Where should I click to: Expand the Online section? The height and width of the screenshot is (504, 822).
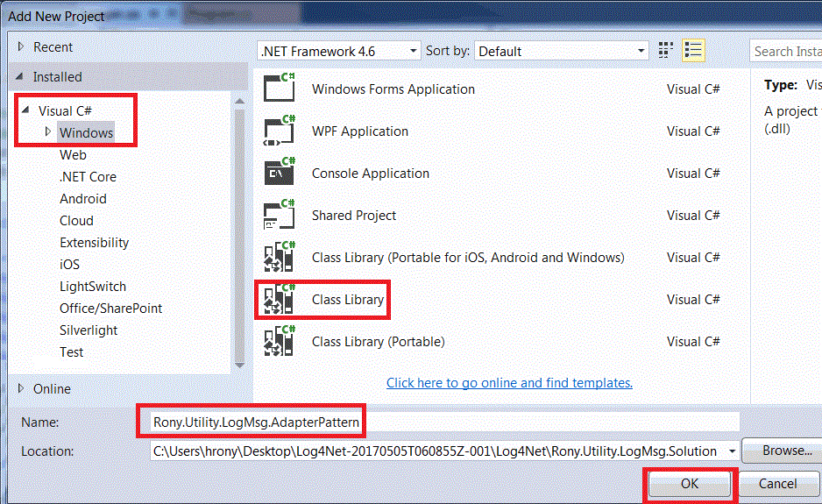[x=21, y=388]
